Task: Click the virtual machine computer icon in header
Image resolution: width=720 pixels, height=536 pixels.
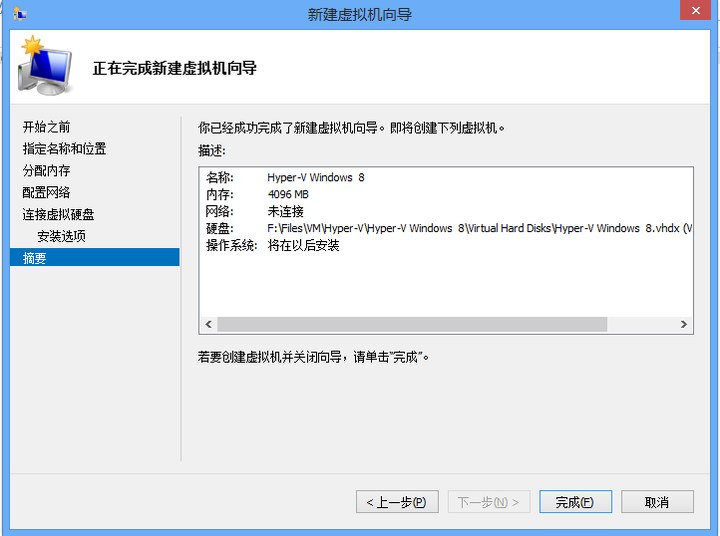Action: pyautogui.click(x=45, y=66)
